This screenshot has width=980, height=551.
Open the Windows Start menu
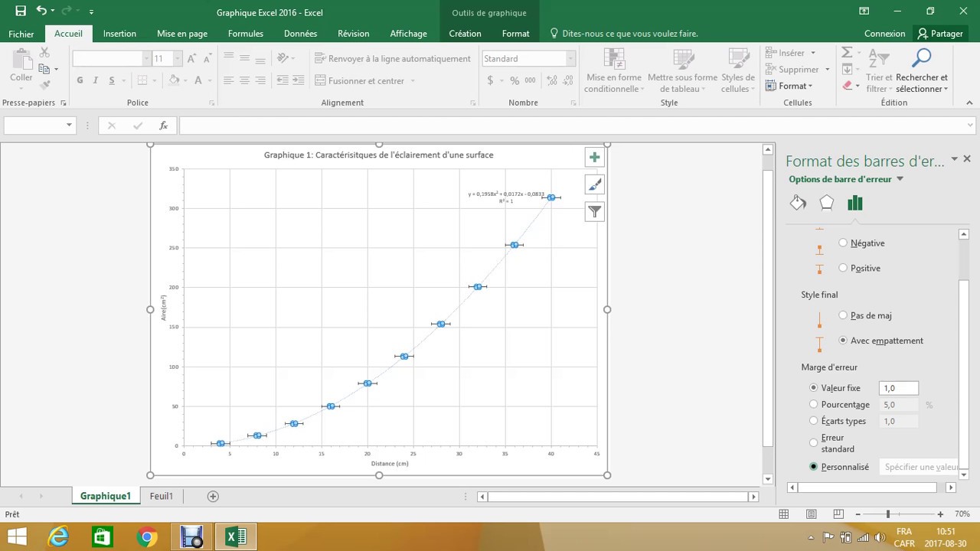tap(17, 537)
